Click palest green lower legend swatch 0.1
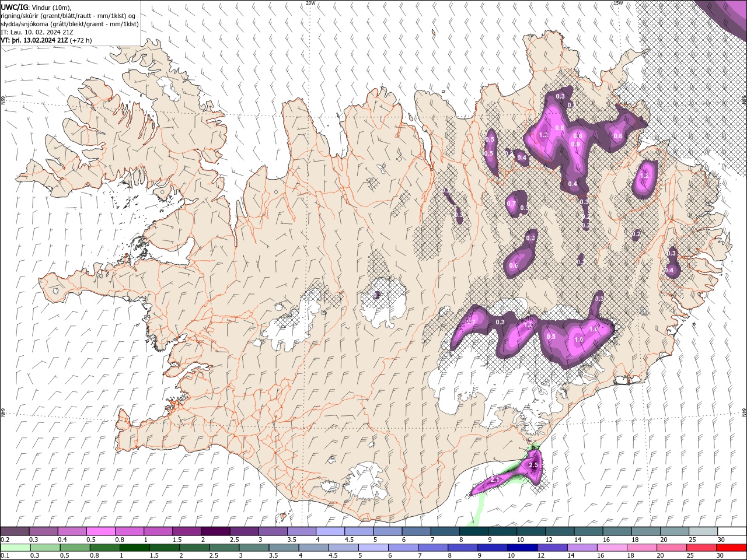The image size is (747, 560). coord(16,548)
